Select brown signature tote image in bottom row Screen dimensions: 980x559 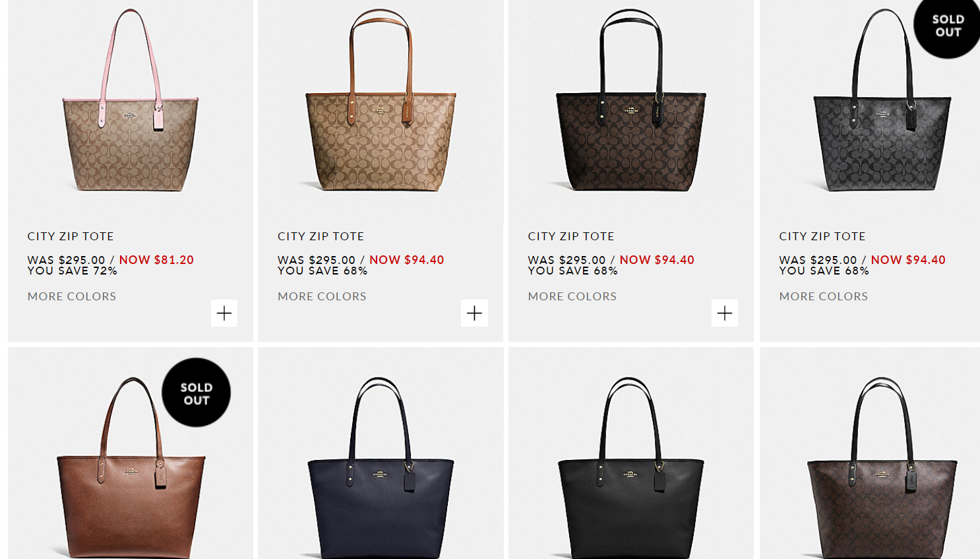click(x=882, y=468)
